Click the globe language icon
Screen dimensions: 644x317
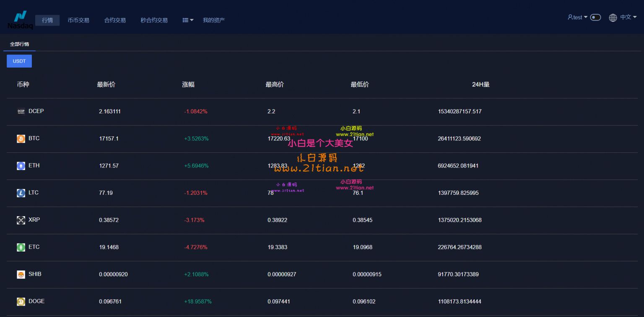click(613, 18)
